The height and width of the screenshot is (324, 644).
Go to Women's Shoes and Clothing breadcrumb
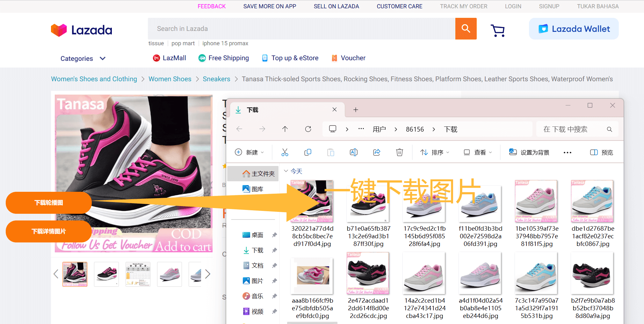coord(94,79)
